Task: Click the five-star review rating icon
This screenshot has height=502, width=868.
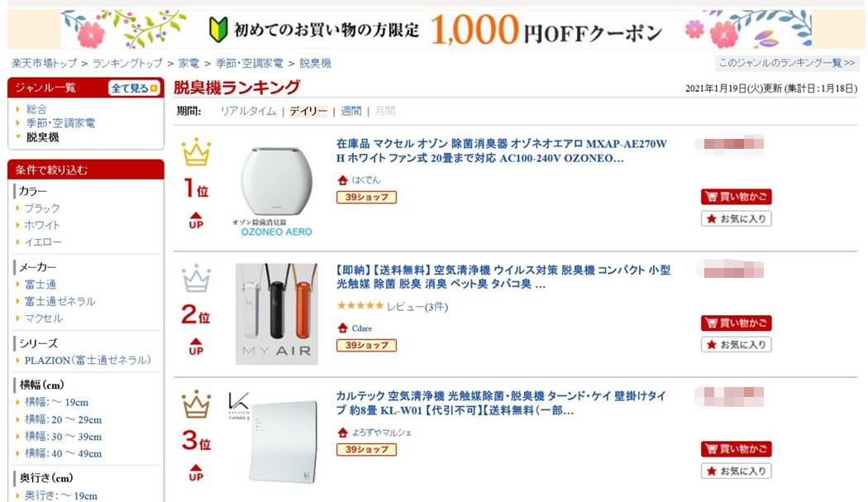Action: coord(360,307)
